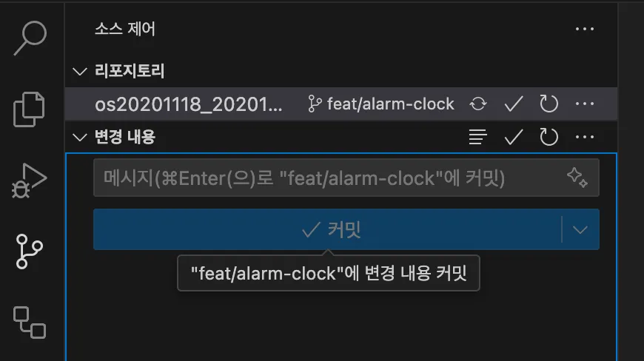The width and height of the screenshot is (644, 361).
Task: Select the Source Control activity bar icon
Action: [29, 252]
